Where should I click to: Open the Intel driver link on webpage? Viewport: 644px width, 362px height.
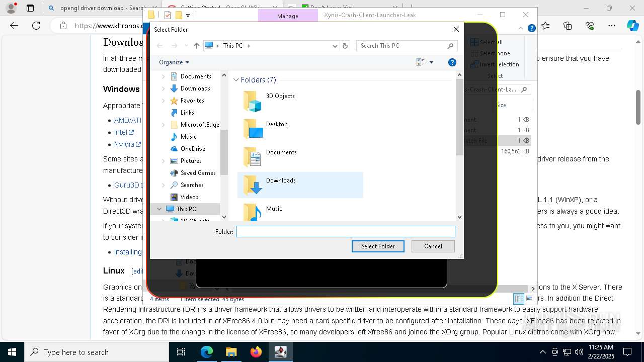click(124, 132)
